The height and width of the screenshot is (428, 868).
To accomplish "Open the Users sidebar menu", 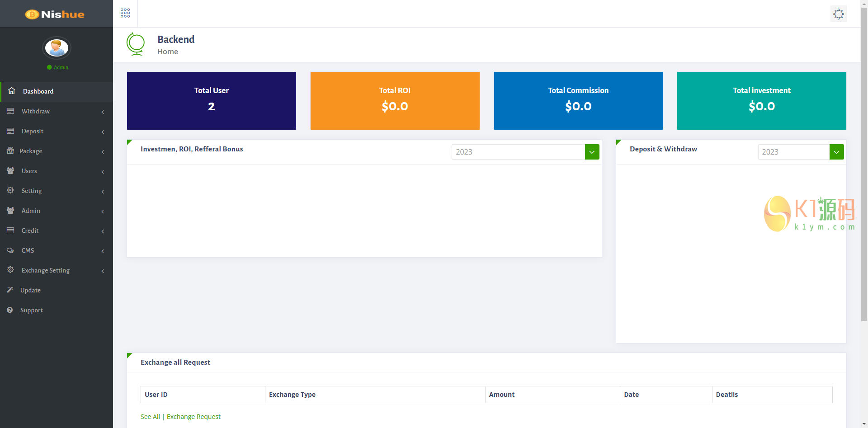I will (x=57, y=171).
